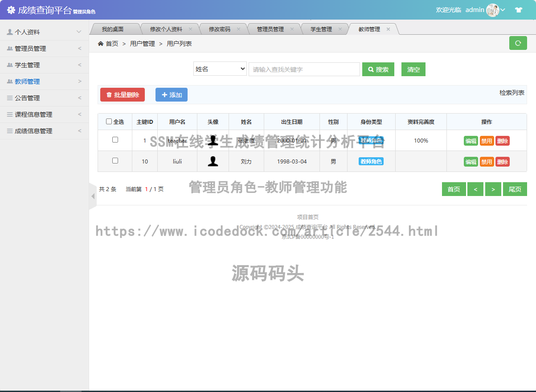Screen dimensions: 536x392
Task: Click the red 批量删除 button
Action: click(123, 94)
